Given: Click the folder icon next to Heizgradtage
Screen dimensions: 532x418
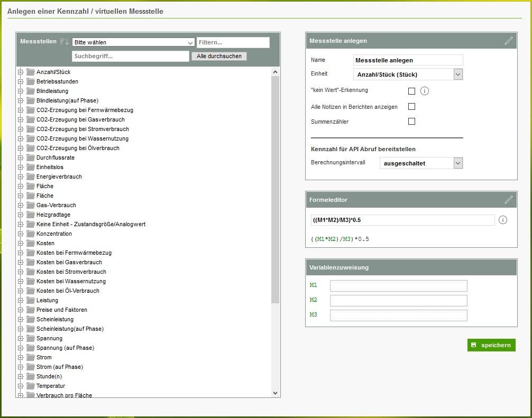Looking at the screenshot, I should (x=30, y=215).
